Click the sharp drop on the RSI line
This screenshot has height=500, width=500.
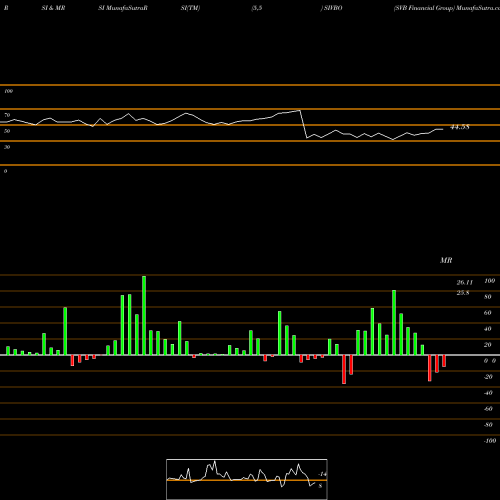pos(303,124)
